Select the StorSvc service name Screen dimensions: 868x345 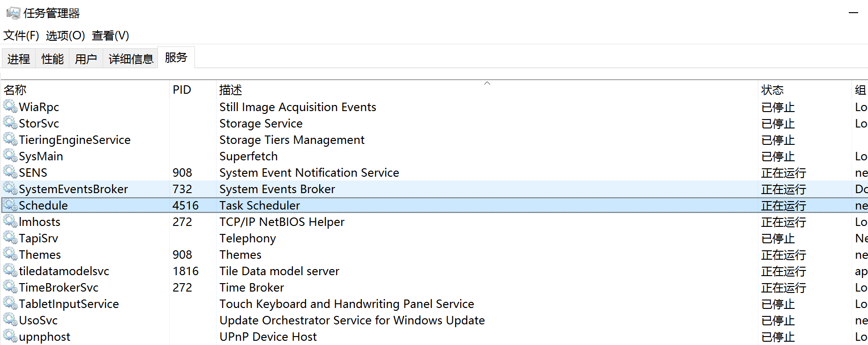(x=39, y=123)
